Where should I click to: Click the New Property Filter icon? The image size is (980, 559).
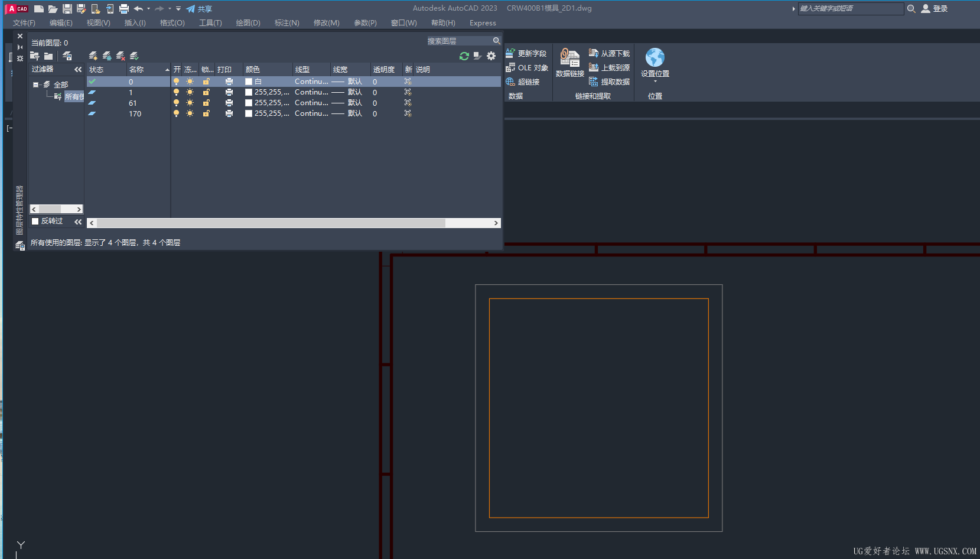(x=35, y=56)
